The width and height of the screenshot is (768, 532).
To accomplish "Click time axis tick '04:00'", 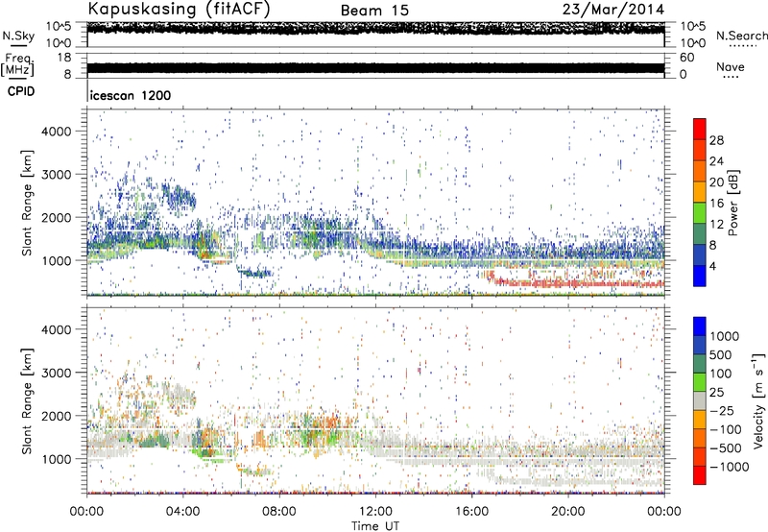I will 183,512.
